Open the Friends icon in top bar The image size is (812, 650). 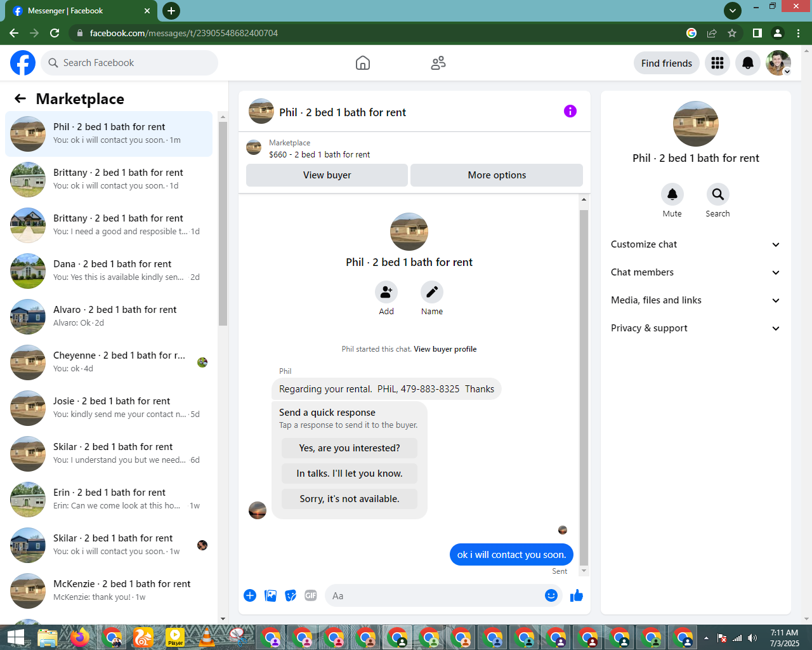point(438,63)
